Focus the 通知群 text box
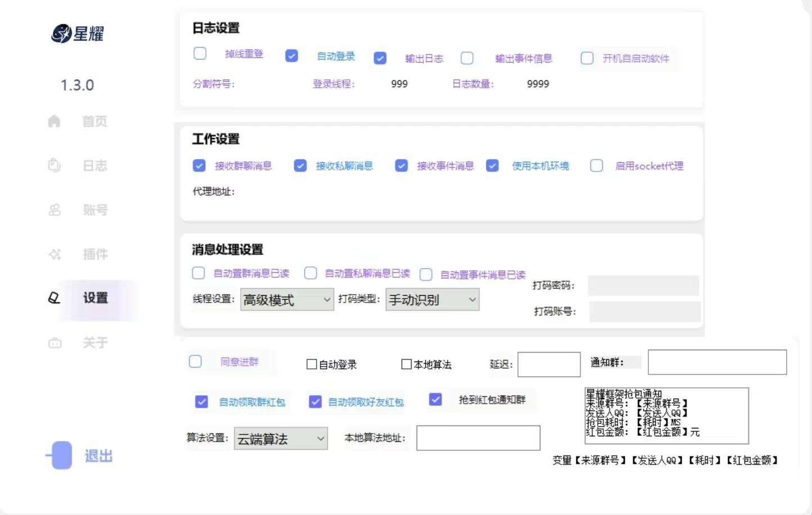This screenshot has width=812, height=515. [717, 362]
